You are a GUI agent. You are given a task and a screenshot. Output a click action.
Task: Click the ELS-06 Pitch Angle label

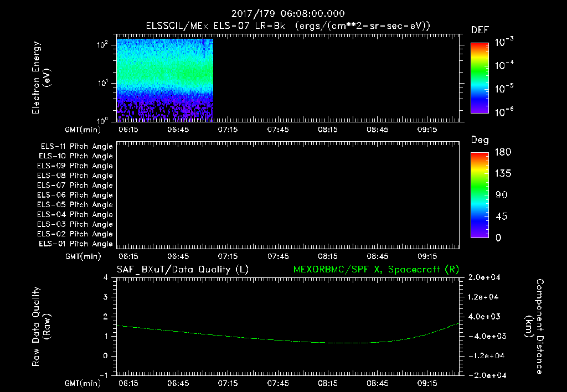point(75,195)
